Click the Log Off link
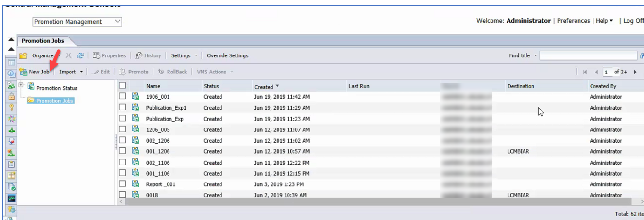The image size is (644, 220). click(633, 21)
